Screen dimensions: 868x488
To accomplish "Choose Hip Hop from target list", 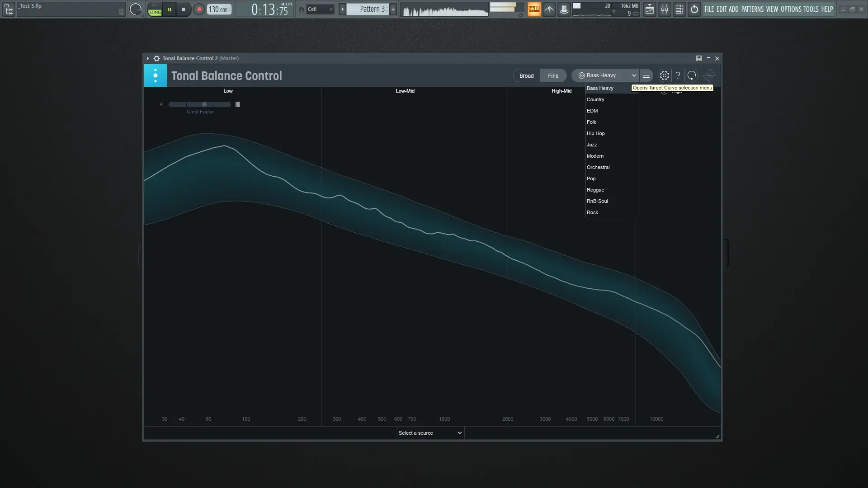I will tap(595, 133).
